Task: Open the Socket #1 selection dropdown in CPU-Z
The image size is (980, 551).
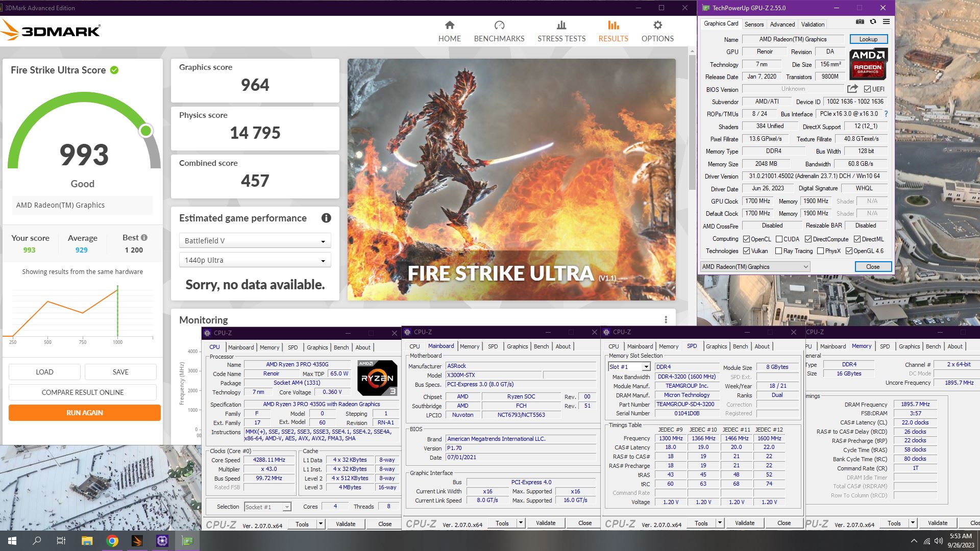Action: click(x=267, y=507)
